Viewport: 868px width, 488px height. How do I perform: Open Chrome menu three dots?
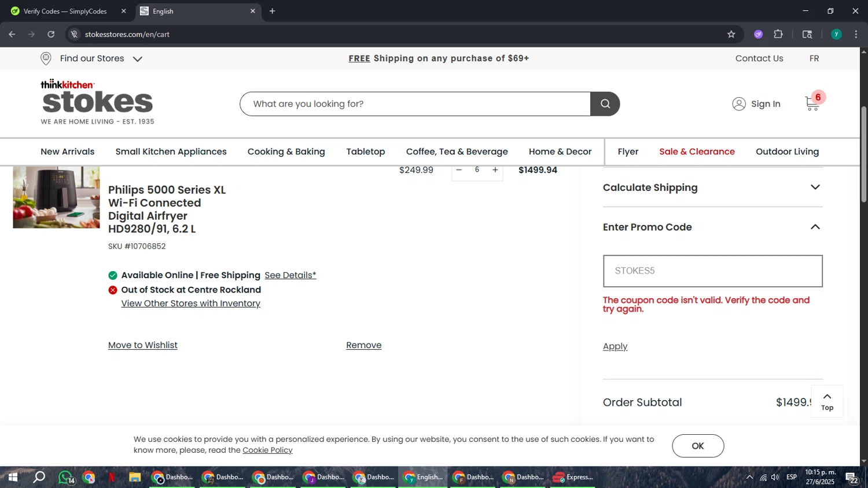[856, 35]
